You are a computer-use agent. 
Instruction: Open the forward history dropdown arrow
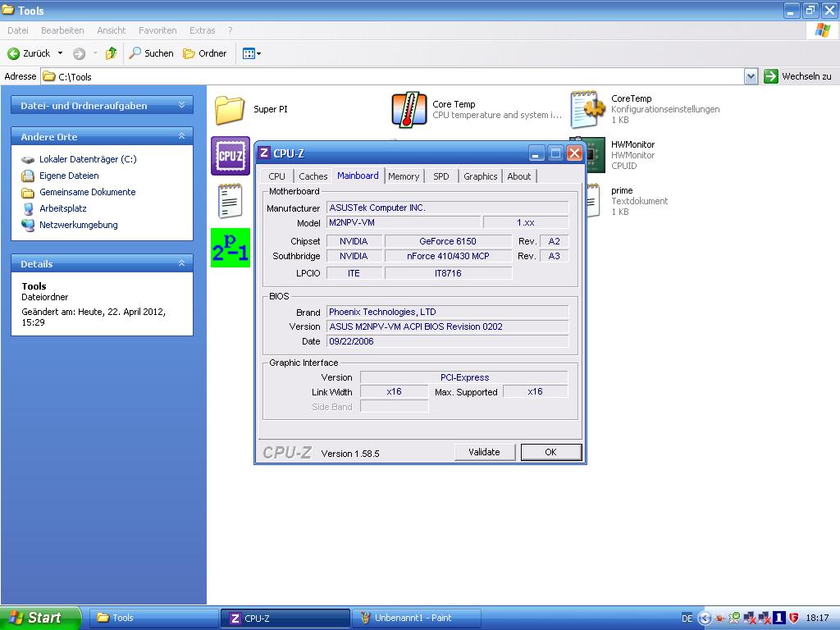(x=95, y=53)
